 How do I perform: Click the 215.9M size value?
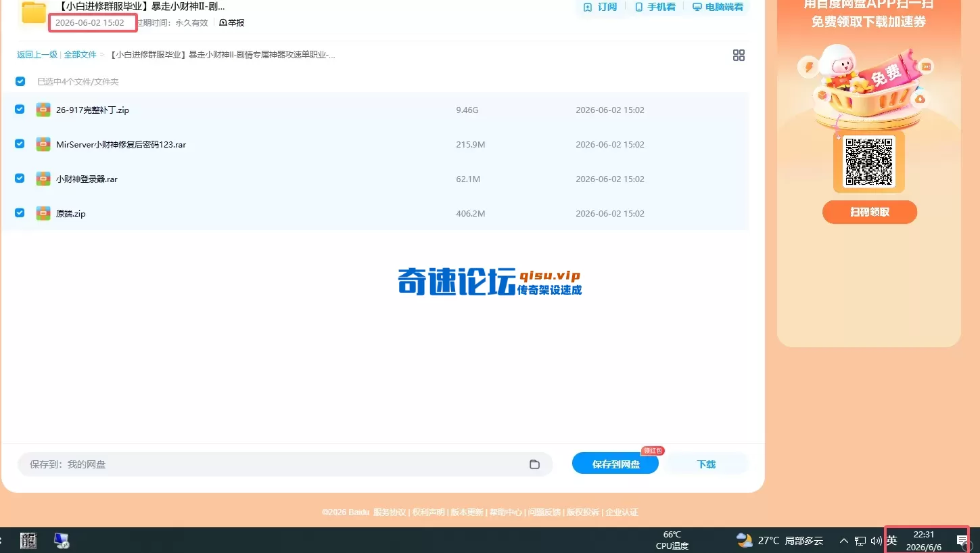click(471, 144)
